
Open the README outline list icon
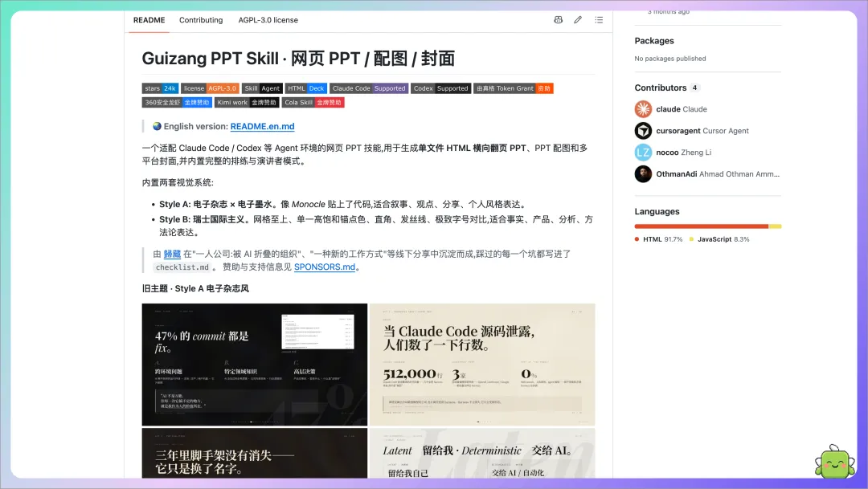[x=599, y=20]
